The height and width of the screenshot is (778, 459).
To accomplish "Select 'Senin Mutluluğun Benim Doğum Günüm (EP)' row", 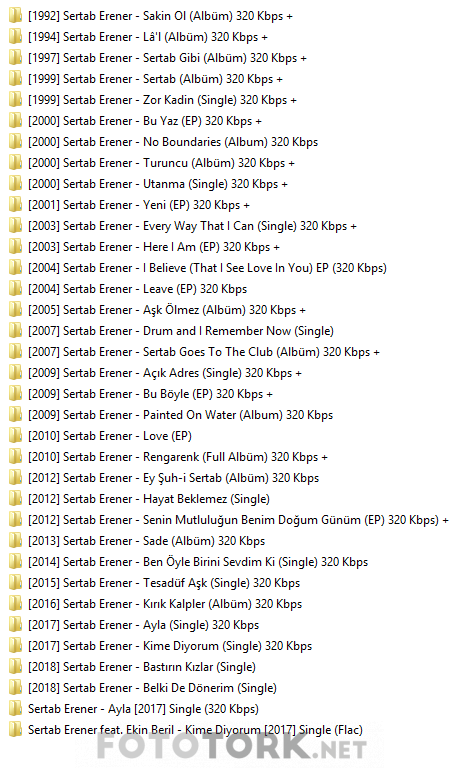I will [238, 520].
